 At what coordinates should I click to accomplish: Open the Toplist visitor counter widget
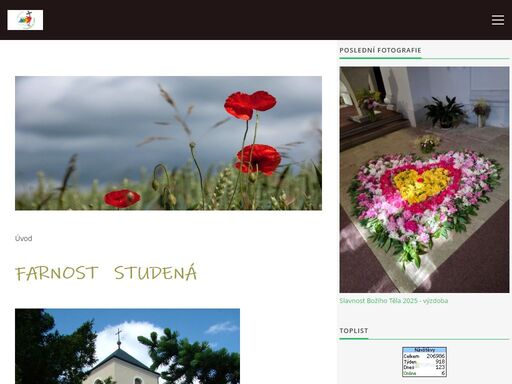(424, 362)
